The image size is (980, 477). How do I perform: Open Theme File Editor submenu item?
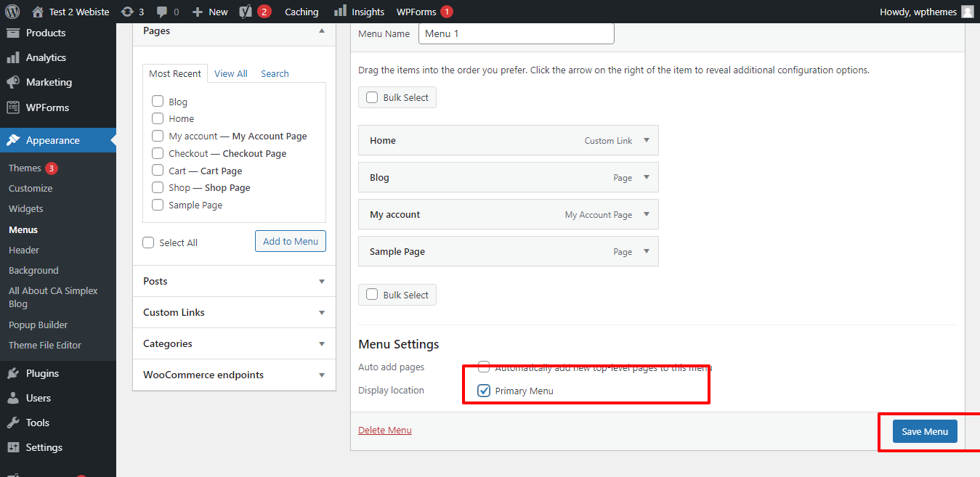coord(45,345)
